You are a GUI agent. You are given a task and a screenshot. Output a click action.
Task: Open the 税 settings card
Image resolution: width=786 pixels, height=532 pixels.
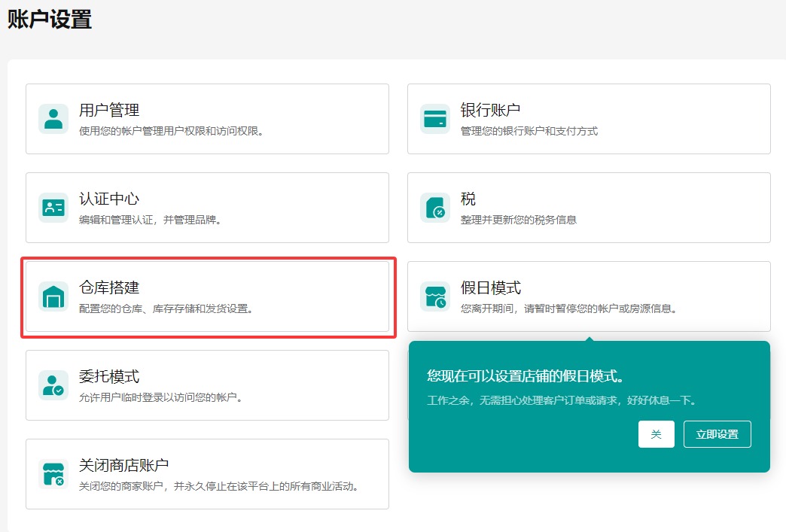point(587,207)
